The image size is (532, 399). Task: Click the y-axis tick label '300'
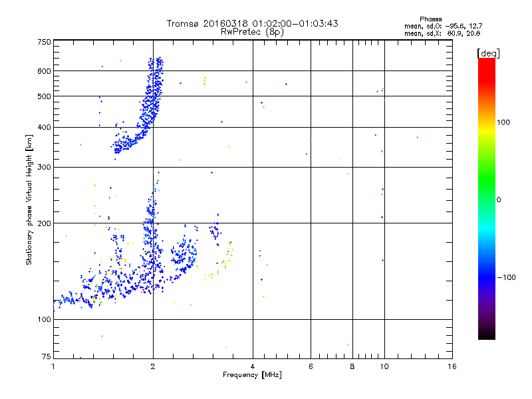[44, 167]
